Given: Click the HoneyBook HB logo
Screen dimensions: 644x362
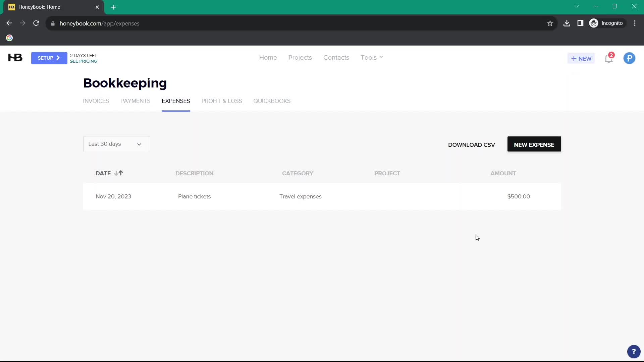Looking at the screenshot, I should [x=15, y=58].
